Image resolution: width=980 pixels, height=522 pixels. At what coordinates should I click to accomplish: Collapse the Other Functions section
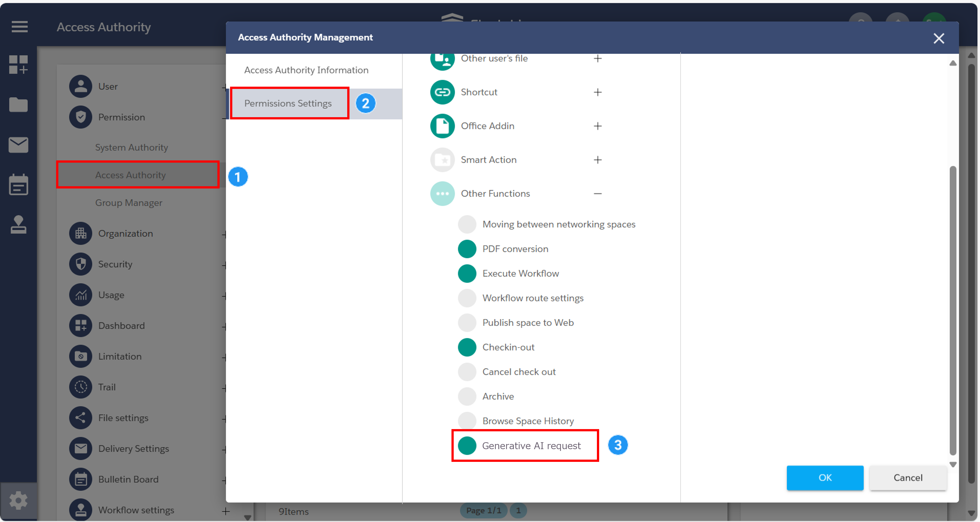(598, 194)
